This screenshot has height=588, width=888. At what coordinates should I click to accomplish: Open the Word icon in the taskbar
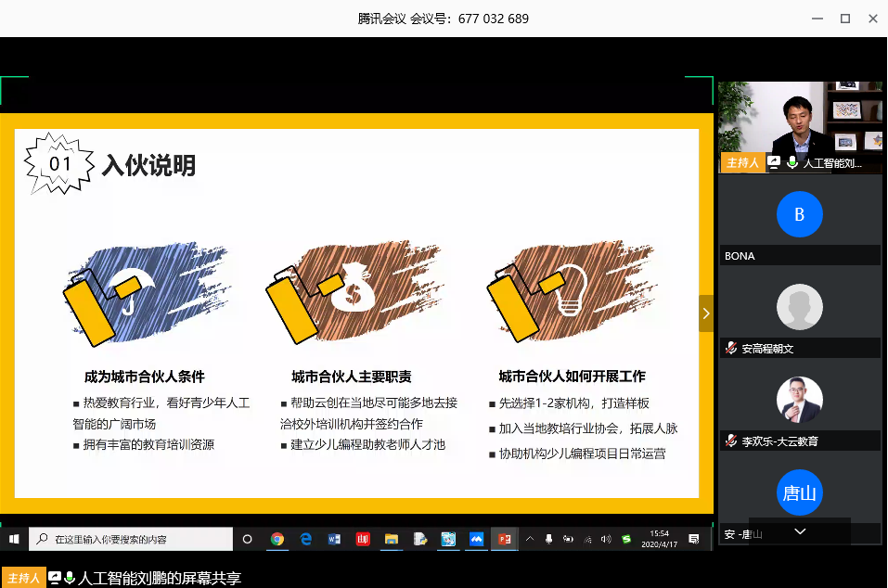(334, 539)
